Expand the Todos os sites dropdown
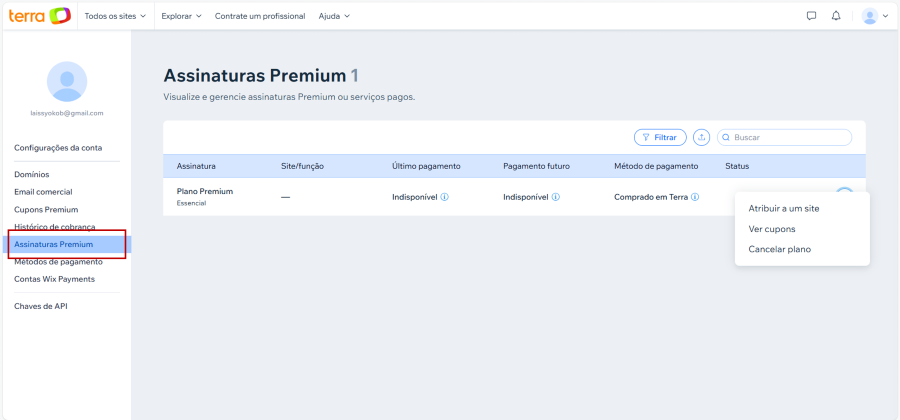Image resolution: width=900 pixels, height=420 pixels. point(115,16)
